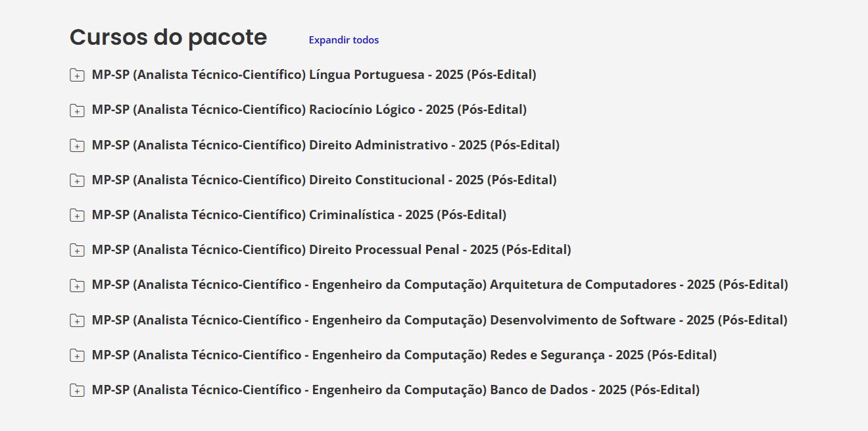Image resolution: width=868 pixels, height=431 pixels.
Task: Expand folder icon for Criminalística course
Action: 77,215
